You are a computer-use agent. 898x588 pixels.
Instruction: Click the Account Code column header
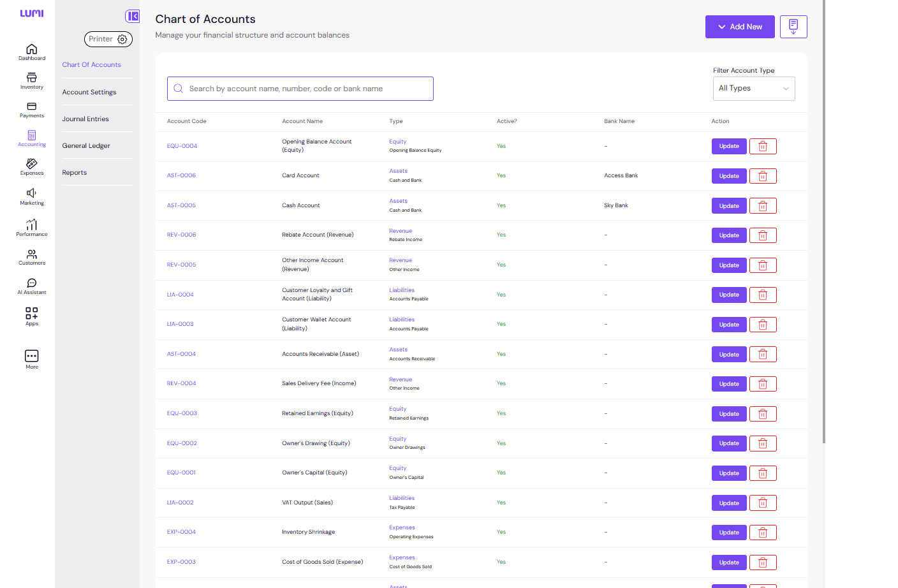(x=186, y=121)
